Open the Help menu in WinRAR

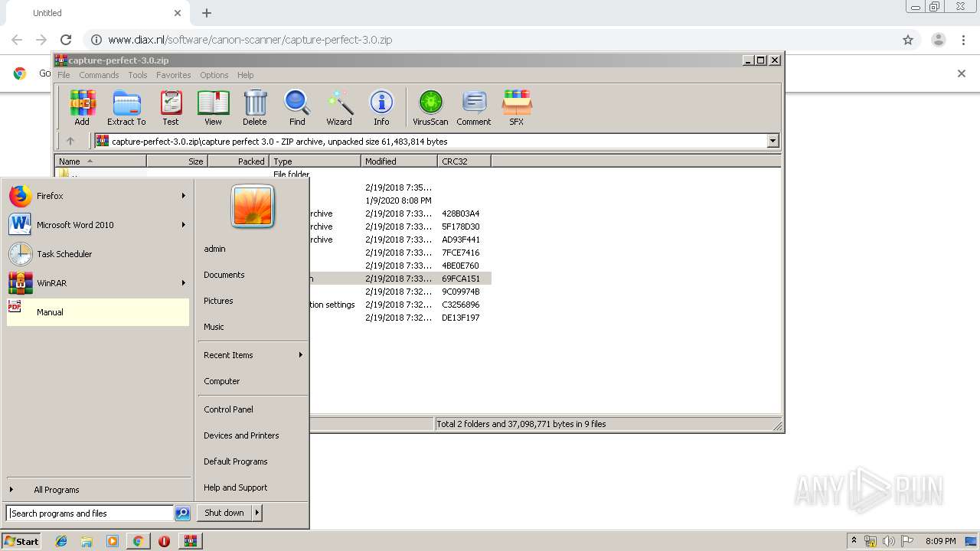pyautogui.click(x=245, y=75)
